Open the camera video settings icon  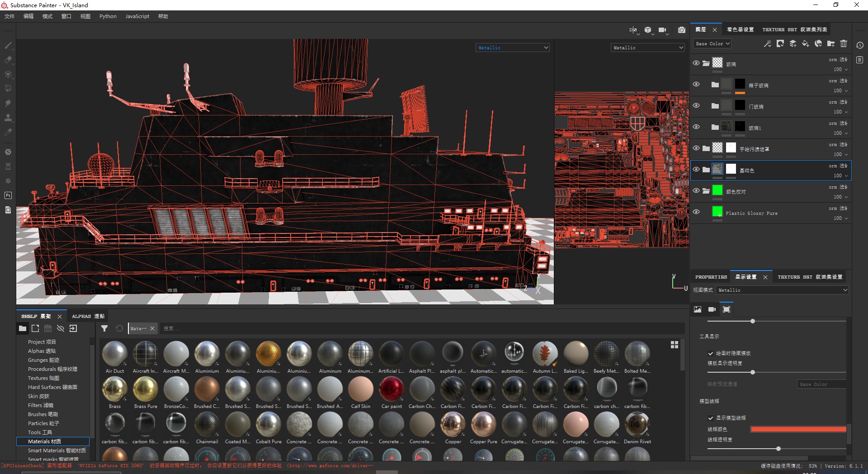[x=663, y=30]
